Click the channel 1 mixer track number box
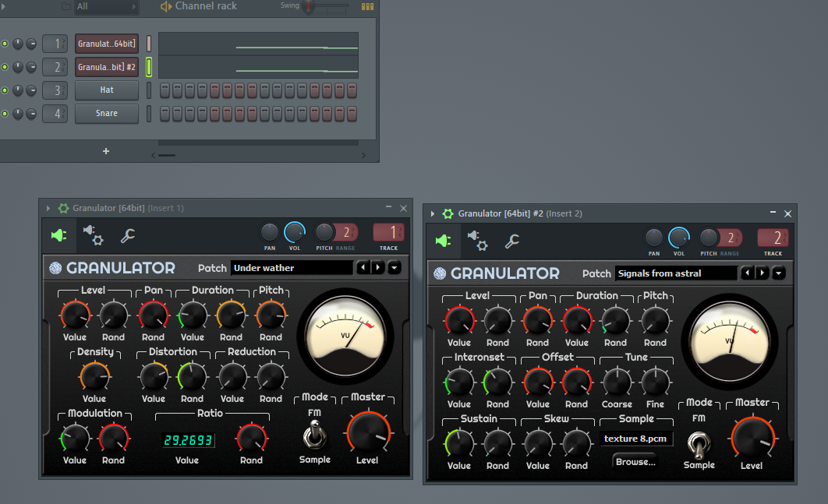 pos(55,44)
